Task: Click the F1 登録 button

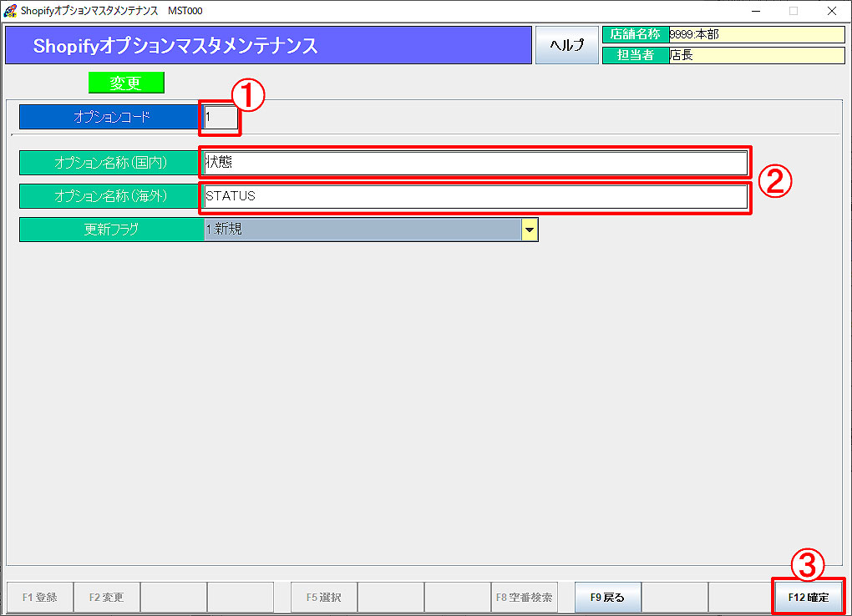Action: click(x=39, y=598)
